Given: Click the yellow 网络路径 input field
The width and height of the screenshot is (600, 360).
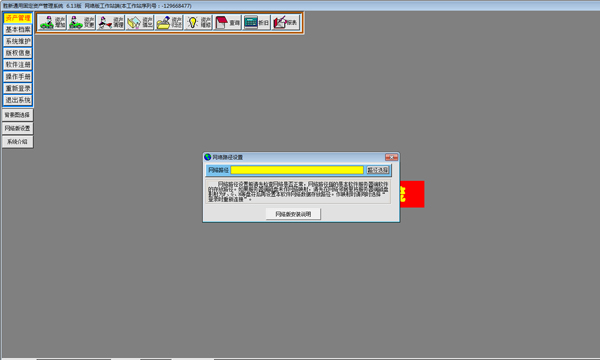Looking at the screenshot, I should 297,170.
